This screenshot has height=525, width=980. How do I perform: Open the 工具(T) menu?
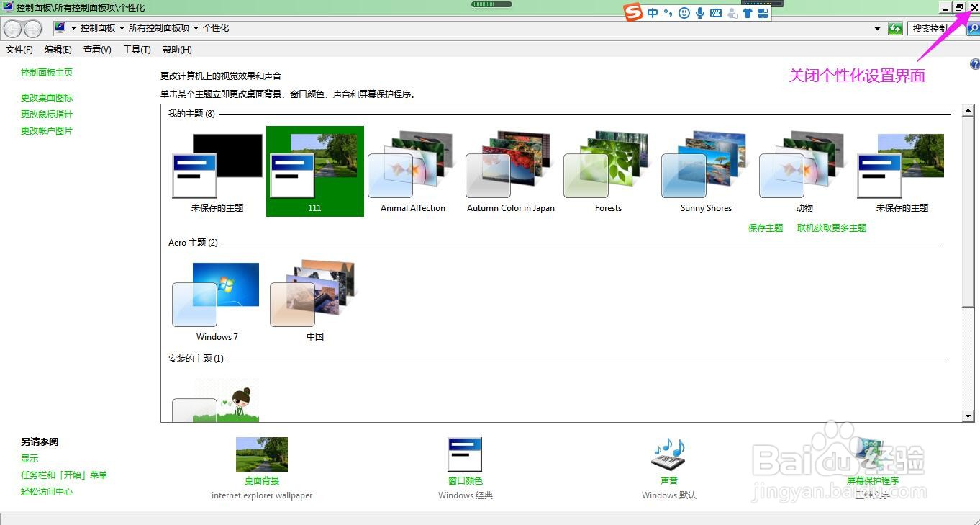point(136,49)
